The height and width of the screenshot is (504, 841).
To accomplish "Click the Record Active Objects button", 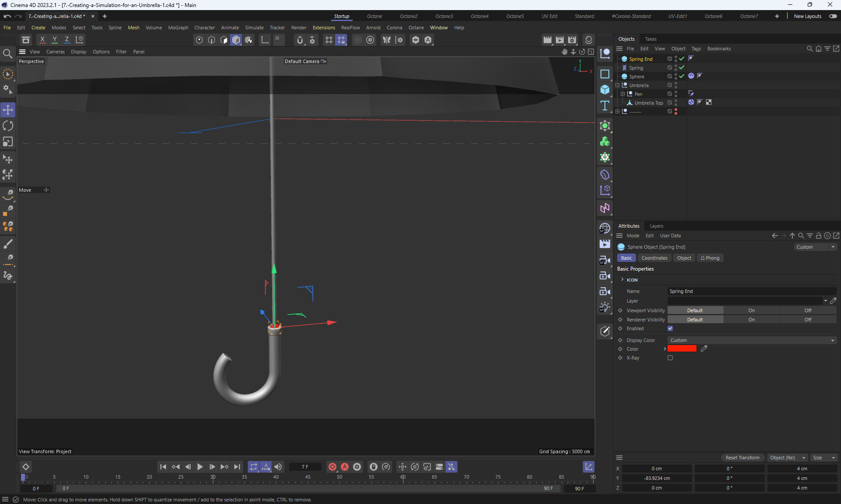I will click(332, 467).
